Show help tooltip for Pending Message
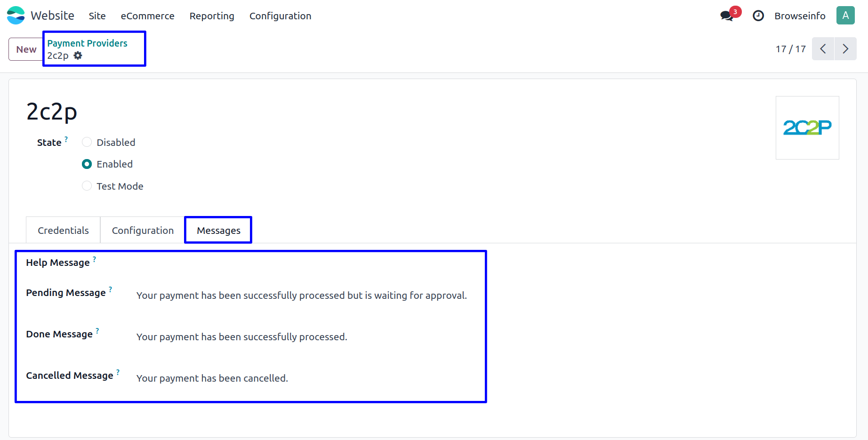The image size is (868, 440). pyautogui.click(x=111, y=289)
